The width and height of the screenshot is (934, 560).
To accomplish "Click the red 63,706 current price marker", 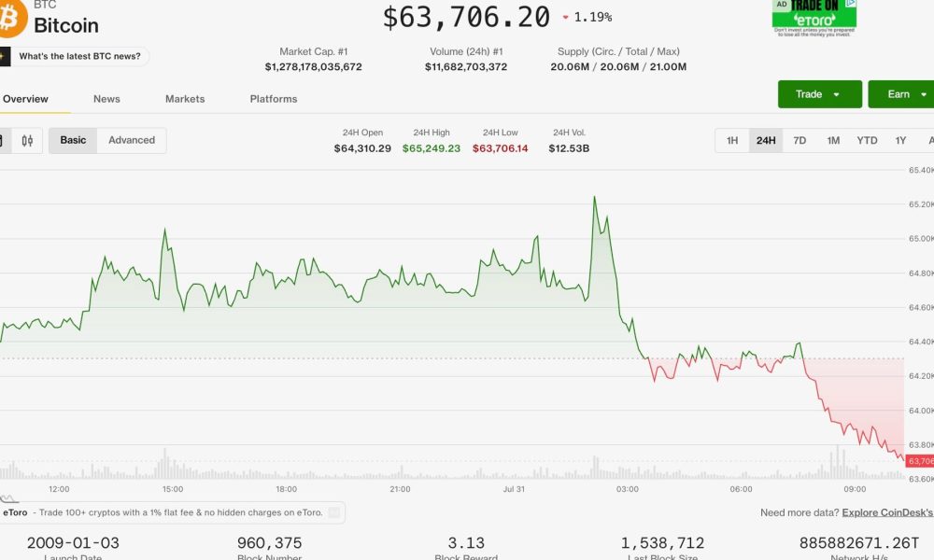I will point(920,461).
